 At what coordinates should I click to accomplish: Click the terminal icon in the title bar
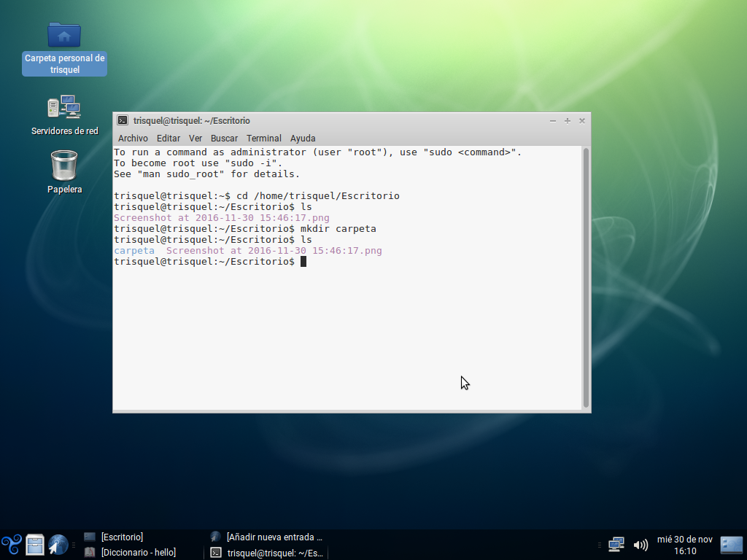[x=123, y=121]
